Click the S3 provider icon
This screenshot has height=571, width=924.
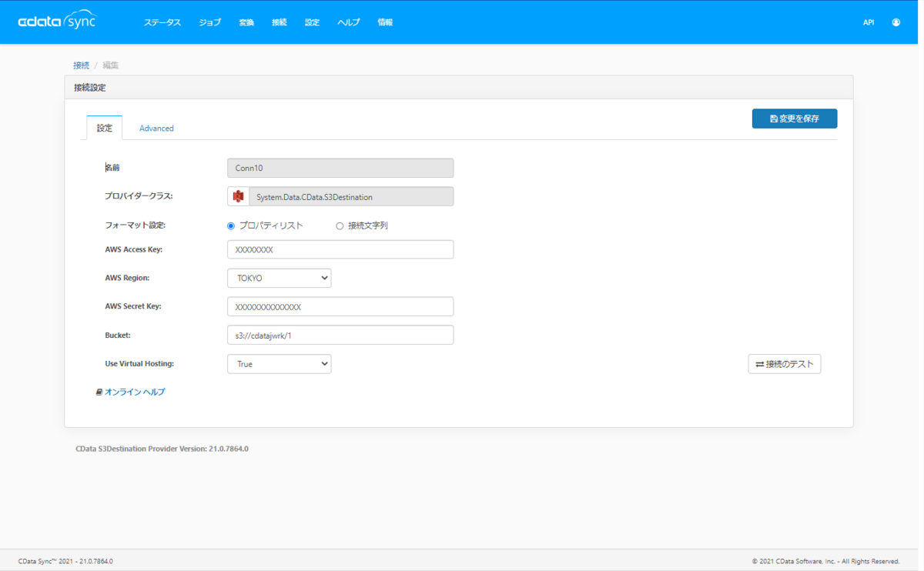[238, 196]
